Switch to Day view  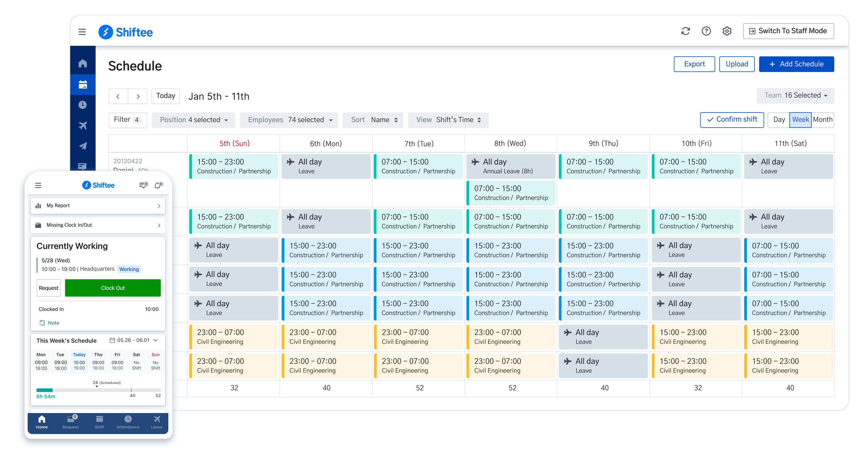[779, 120]
